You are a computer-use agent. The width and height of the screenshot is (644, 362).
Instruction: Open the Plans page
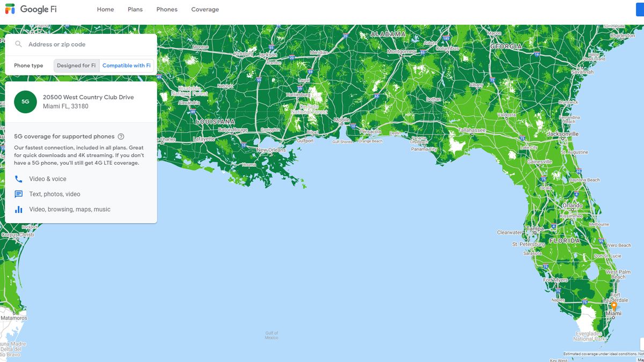[x=135, y=10]
